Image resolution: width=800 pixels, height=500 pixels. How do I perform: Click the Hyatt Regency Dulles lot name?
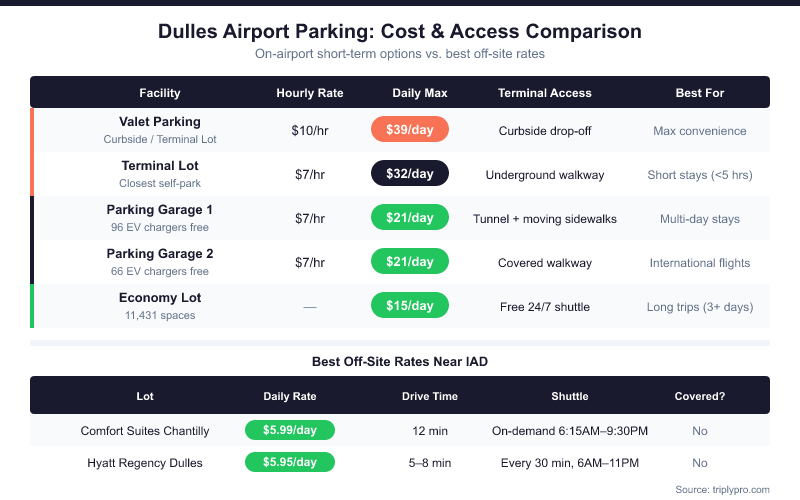[x=145, y=463]
